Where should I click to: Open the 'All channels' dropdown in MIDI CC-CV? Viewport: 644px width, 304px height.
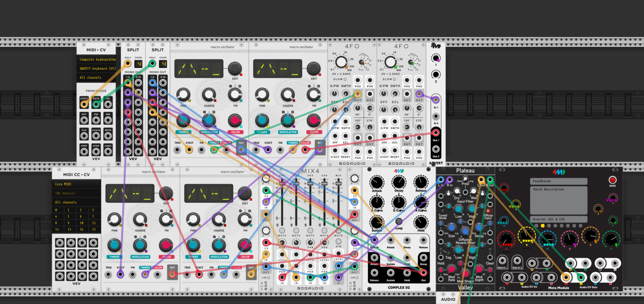(x=76, y=203)
